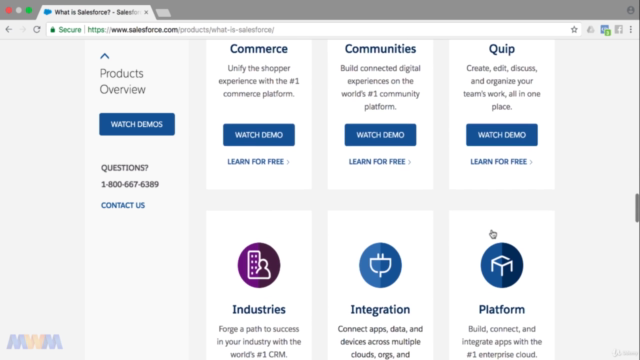Click the Quip card heading
Viewport: 640px width, 360px height.
[502, 49]
